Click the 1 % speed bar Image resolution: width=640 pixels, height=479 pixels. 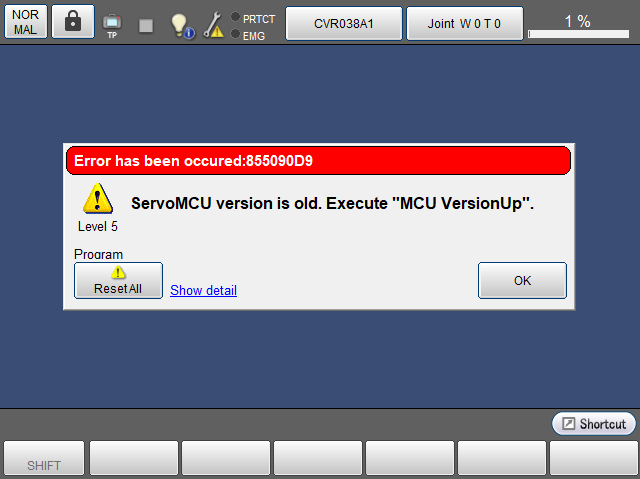coord(578,34)
